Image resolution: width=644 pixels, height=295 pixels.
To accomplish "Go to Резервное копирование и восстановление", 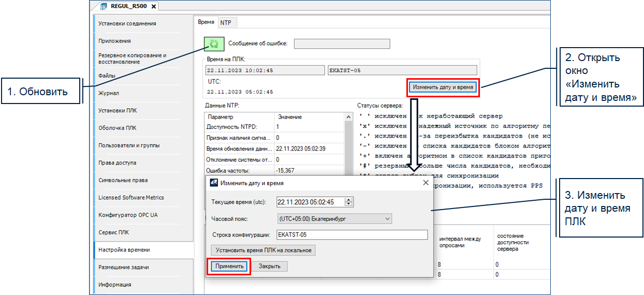I will 132,58.
